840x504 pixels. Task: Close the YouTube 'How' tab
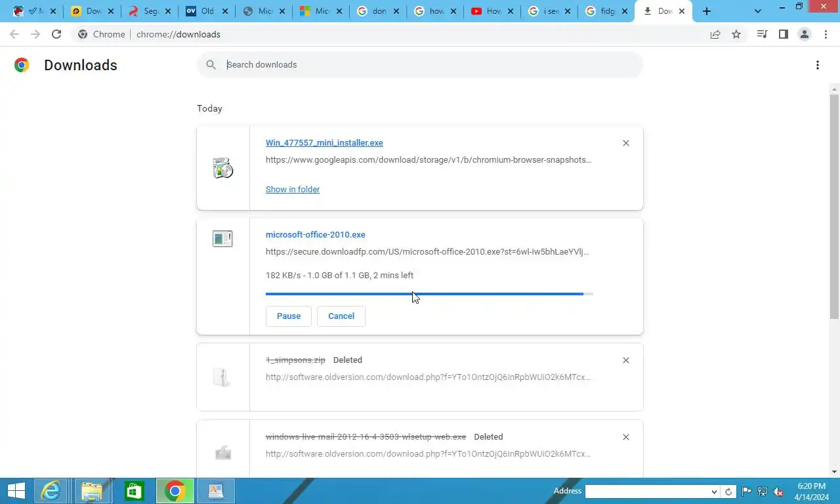tap(511, 11)
